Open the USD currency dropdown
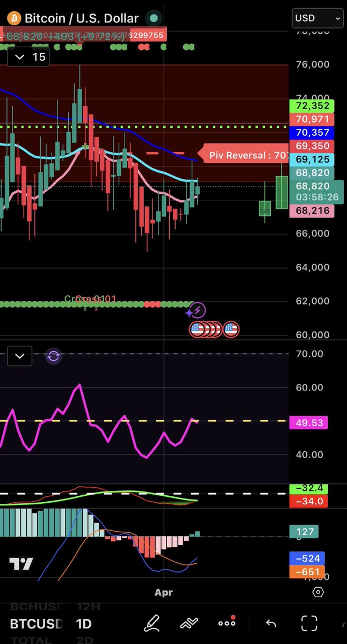Viewport: 347px width, 644px height. (317, 18)
